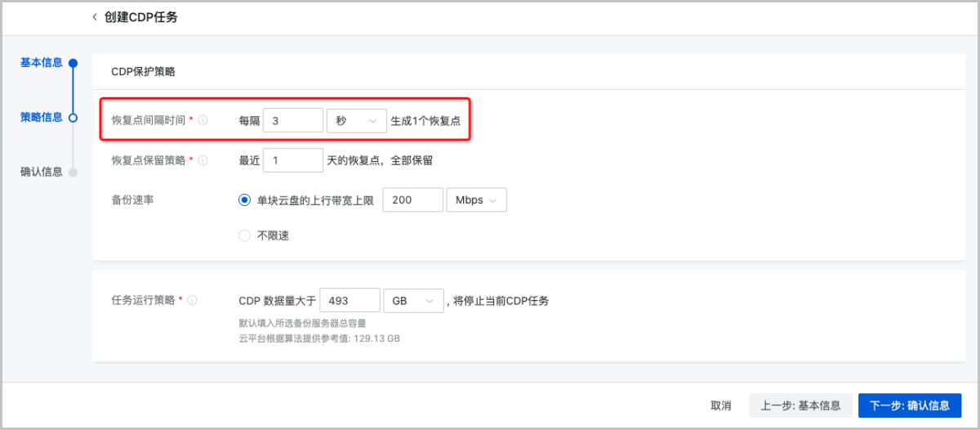Click the 基本信息 step circle indicator

coord(73,63)
